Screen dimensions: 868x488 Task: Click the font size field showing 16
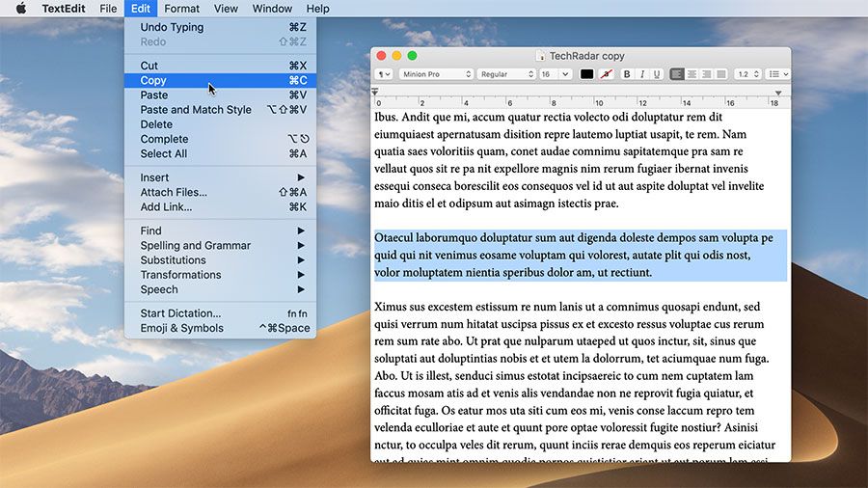click(549, 74)
